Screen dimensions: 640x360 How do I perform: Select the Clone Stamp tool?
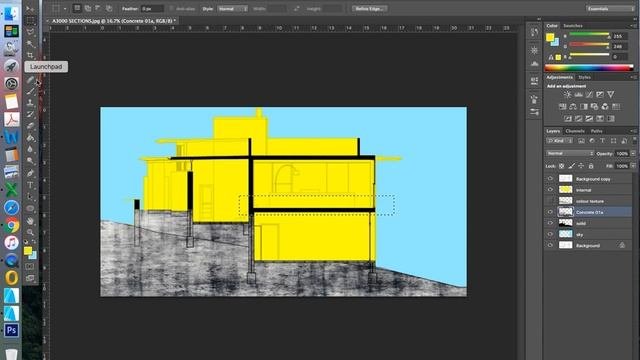(30, 102)
